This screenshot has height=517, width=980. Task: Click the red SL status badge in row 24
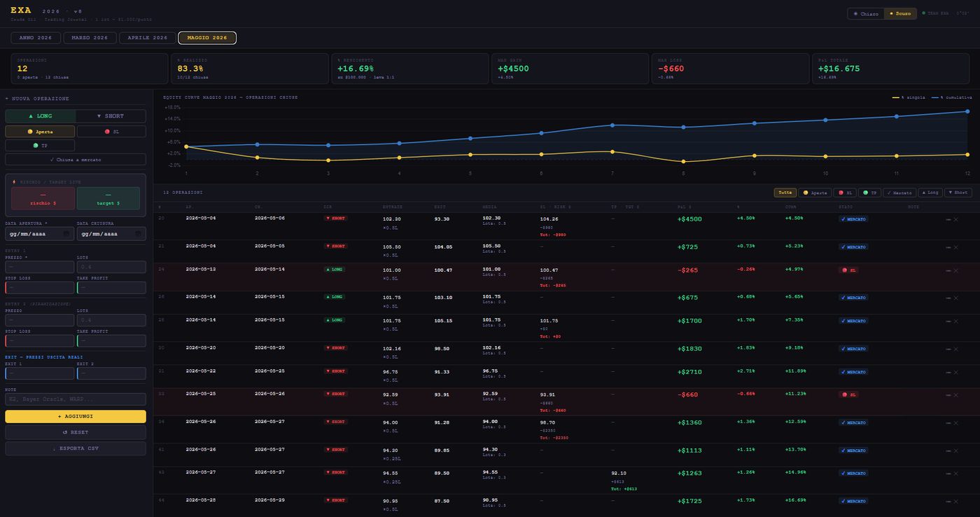pos(848,270)
